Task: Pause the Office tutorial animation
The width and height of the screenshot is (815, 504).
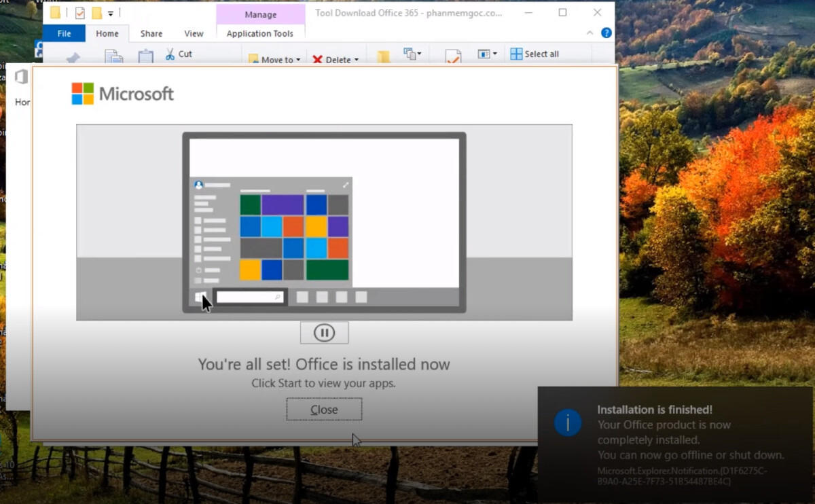Action: pos(324,333)
